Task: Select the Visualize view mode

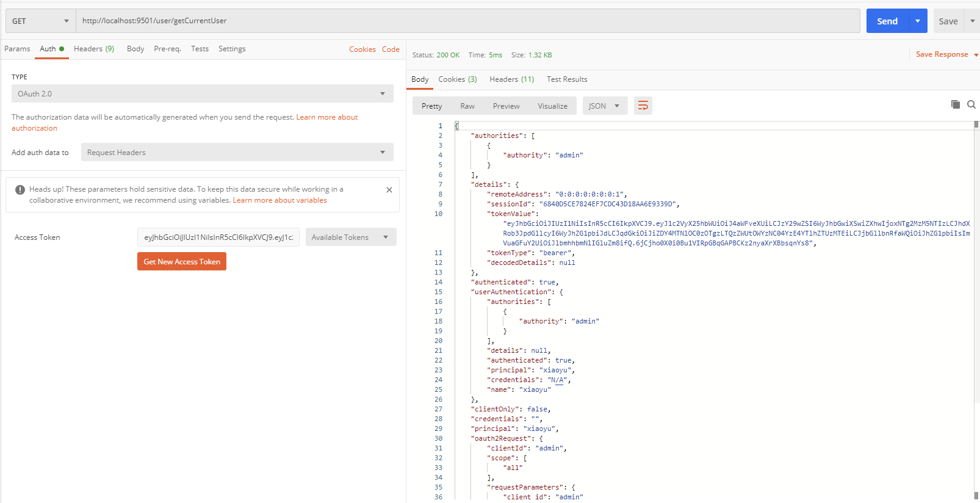Action: [553, 106]
